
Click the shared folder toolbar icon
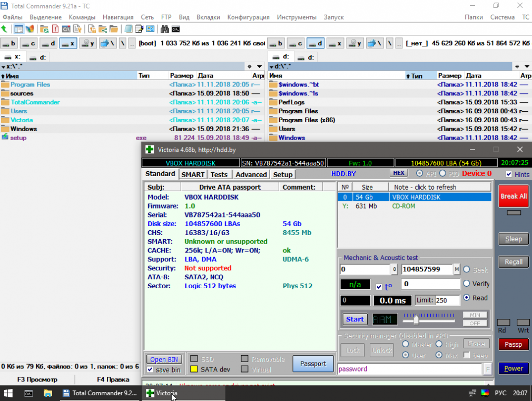[x=103, y=29]
